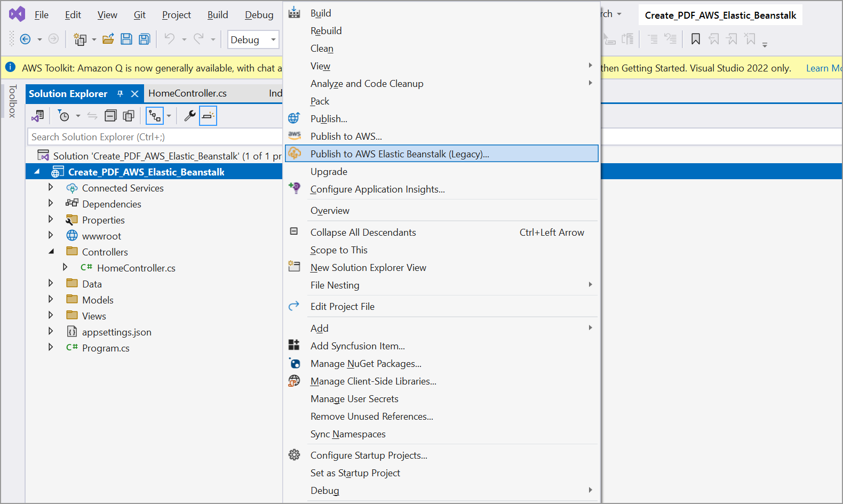Collapse the Controllers folder
This screenshot has height=504, width=843.
(x=51, y=251)
